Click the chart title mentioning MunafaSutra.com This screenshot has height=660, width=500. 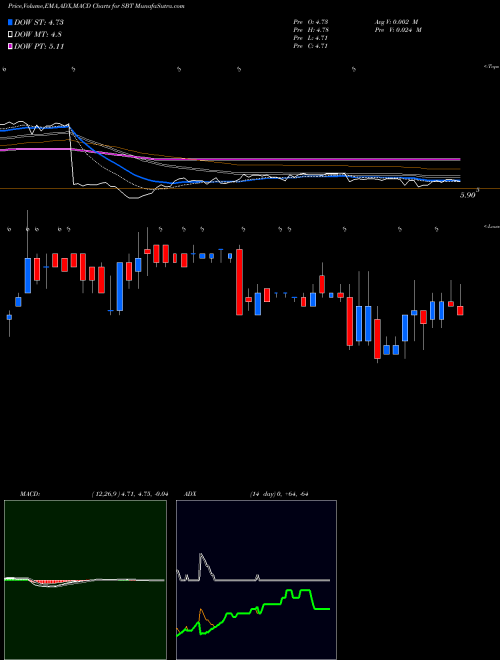(x=96, y=6)
